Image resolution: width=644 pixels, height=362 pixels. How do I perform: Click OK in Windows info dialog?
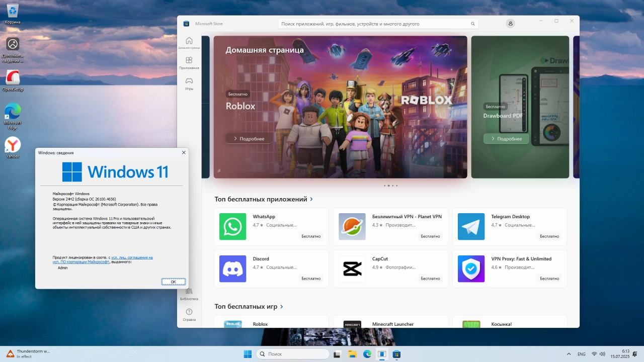(x=173, y=282)
